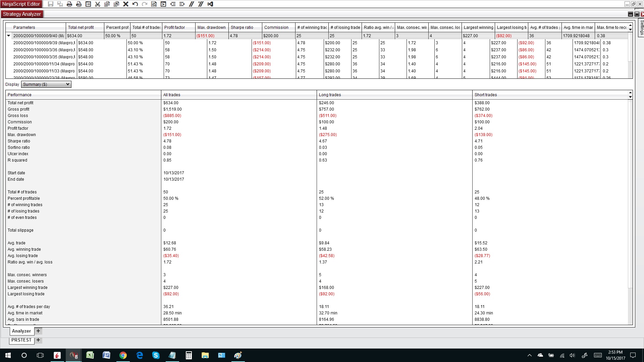Click the Delete X toolbar icon

(126, 4)
